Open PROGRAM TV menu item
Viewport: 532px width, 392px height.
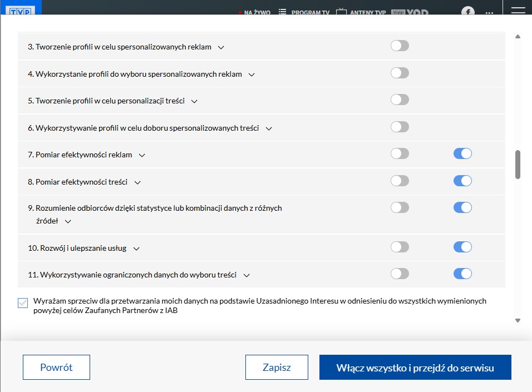[310, 12]
